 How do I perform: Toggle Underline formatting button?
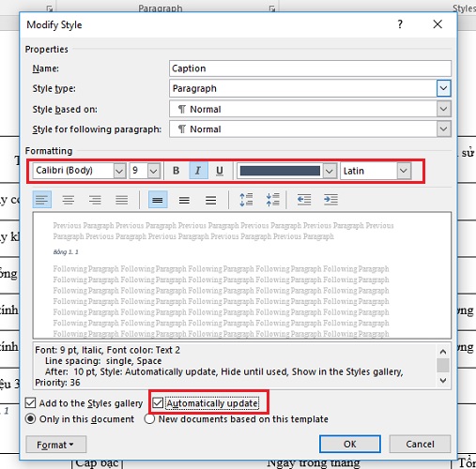[220, 171]
